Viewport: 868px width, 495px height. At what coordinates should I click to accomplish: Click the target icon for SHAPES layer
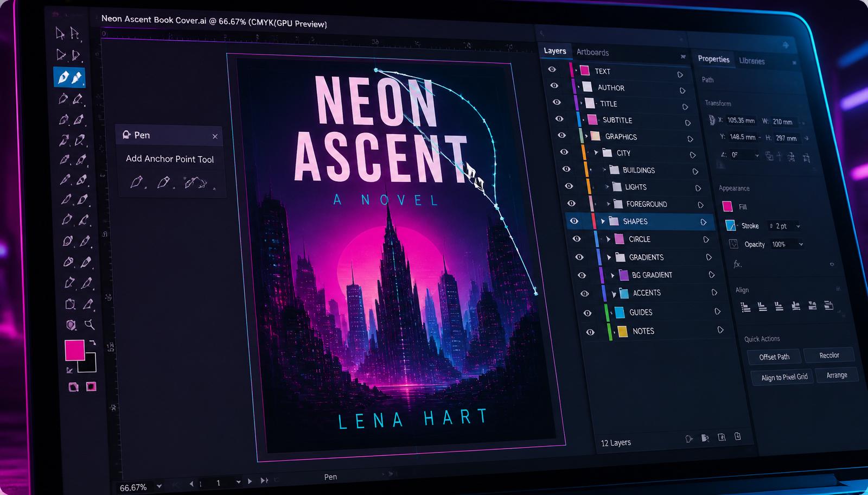point(703,222)
